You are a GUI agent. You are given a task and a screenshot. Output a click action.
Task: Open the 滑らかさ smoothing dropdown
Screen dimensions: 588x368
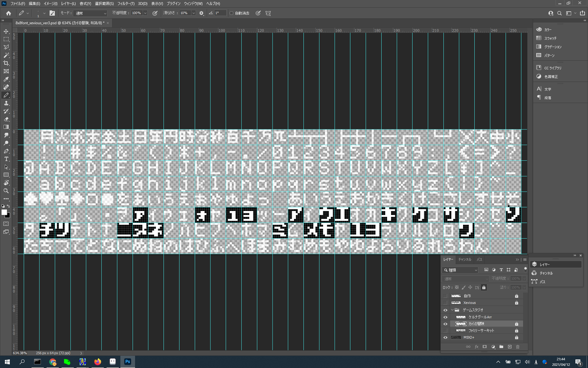point(194,13)
